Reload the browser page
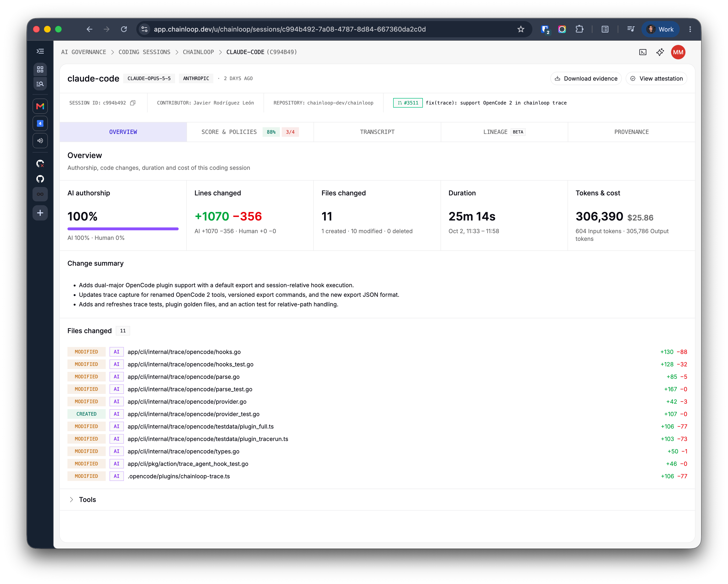The height and width of the screenshot is (584, 728). pyautogui.click(x=124, y=29)
